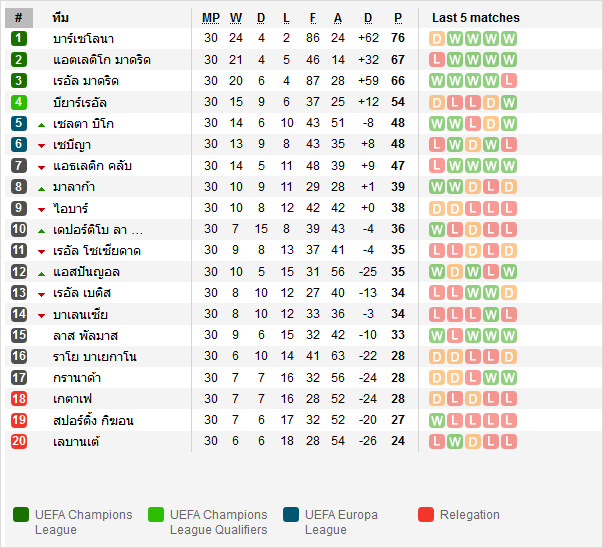Click the # rank column header
This screenshot has width=603, height=548.
tap(19, 18)
